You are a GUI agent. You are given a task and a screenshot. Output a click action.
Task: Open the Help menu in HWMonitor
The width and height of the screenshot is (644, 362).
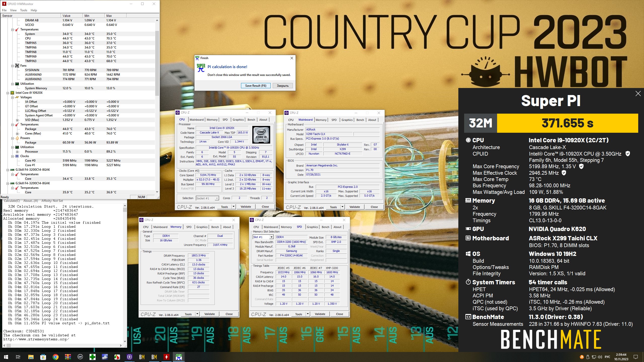pyautogui.click(x=34, y=10)
